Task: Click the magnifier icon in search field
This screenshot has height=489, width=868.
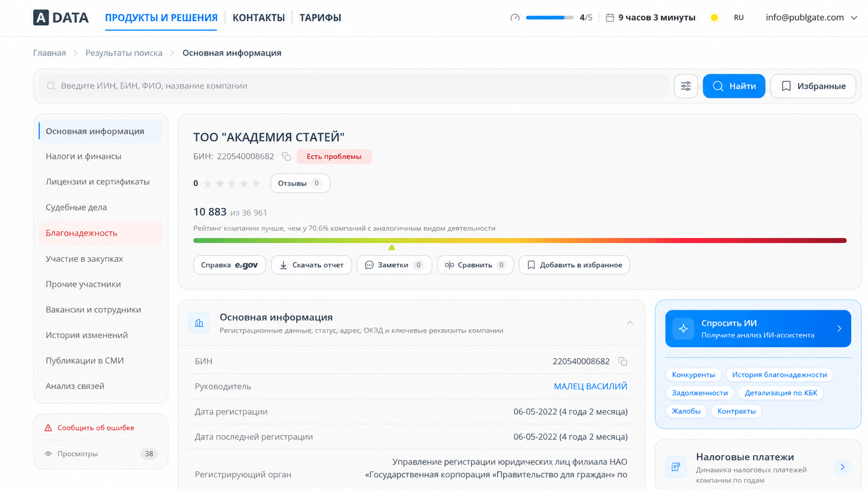Action: (51, 86)
